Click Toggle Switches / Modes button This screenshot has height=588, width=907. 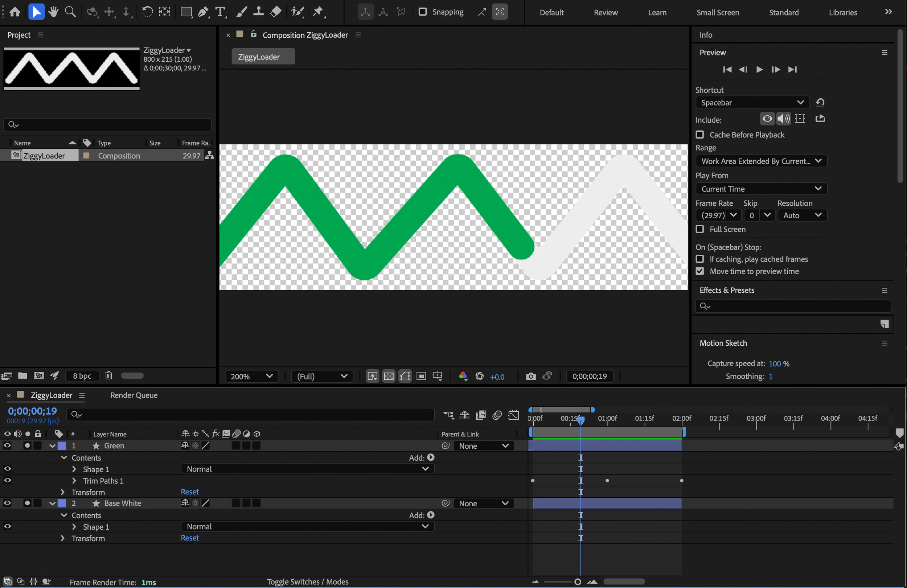click(x=308, y=582)
